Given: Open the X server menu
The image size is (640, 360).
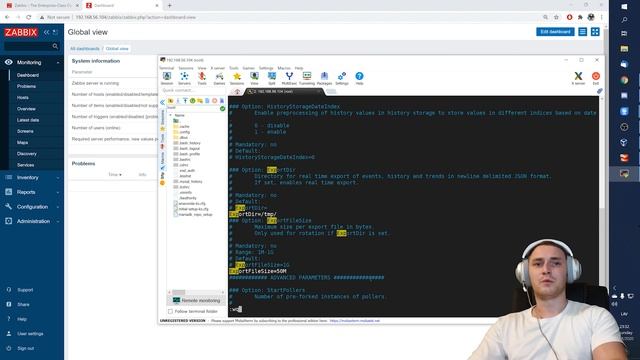Looking at the screenshot, I should [218, 68].
